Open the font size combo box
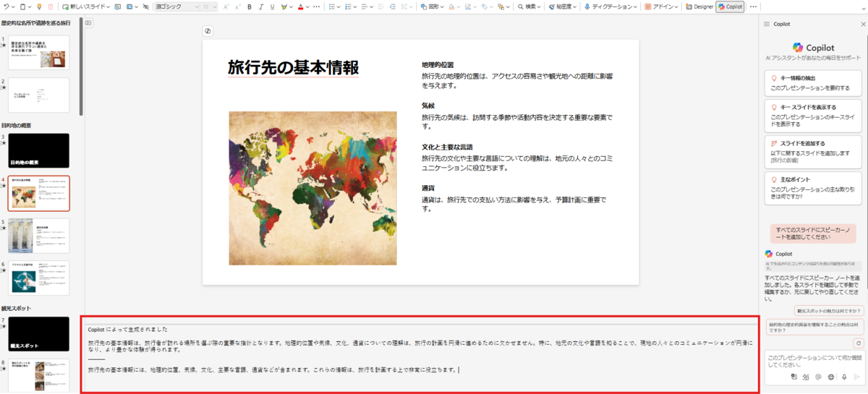868x394 pixels. point(208,7)
